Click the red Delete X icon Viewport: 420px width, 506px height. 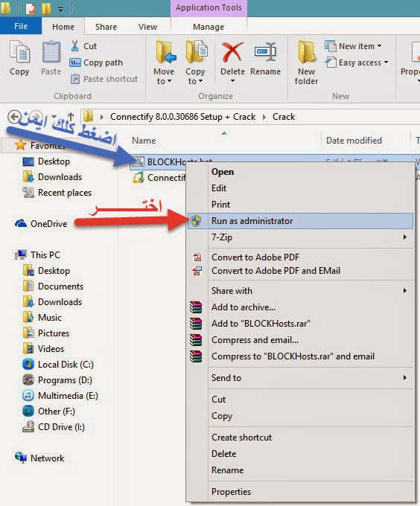tap(232, 51)
